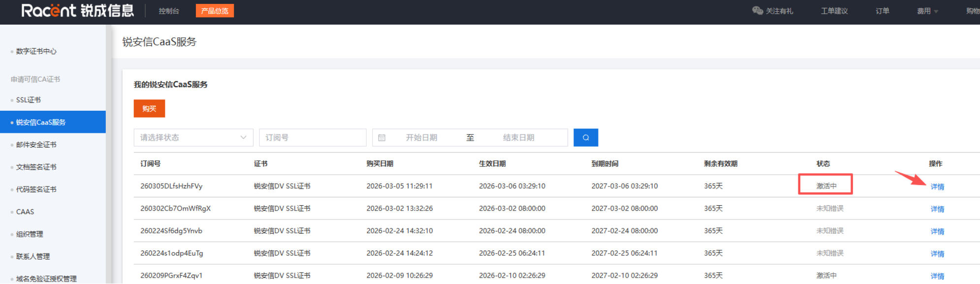Select 代码签名证书 in sidebar
The width and height of the screenshot is (980, 284).
pyautogui.click(x=36, y=189)
